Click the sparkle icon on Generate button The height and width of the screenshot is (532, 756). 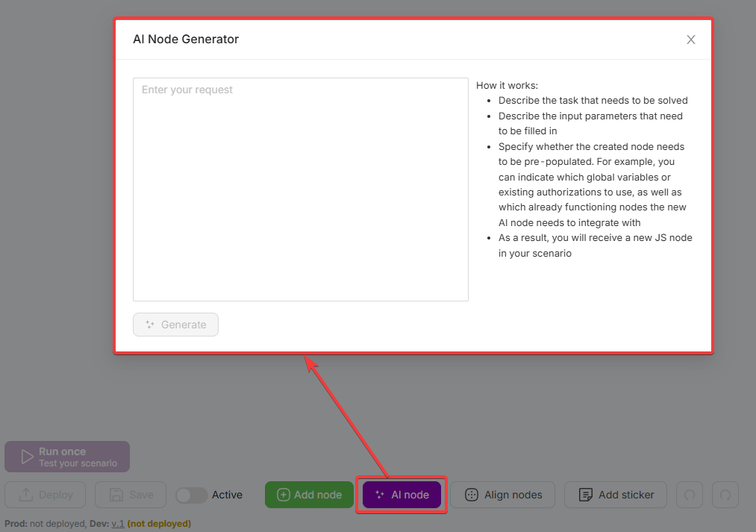[149, 325]
